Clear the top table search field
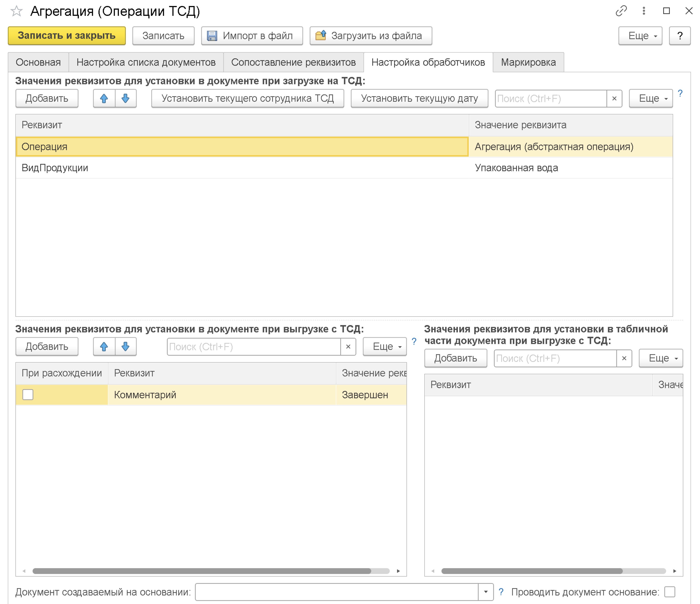The height and width of the screenshot is (604, 700). 614,99
